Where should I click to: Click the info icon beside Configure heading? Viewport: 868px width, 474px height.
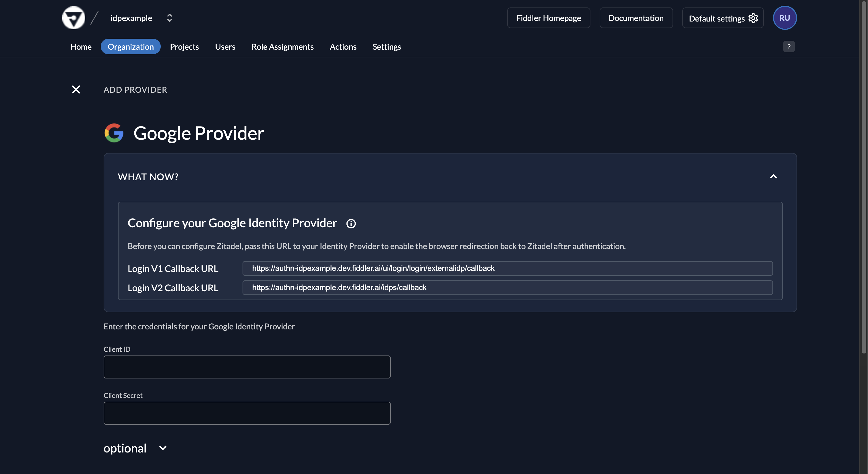click(x=351, y=223)
